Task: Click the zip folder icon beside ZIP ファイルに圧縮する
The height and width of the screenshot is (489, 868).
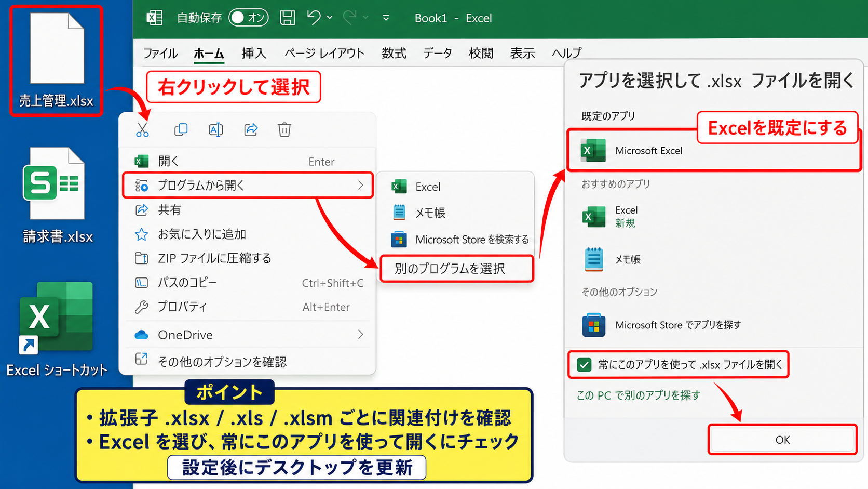Action: (x=141, y=258)
